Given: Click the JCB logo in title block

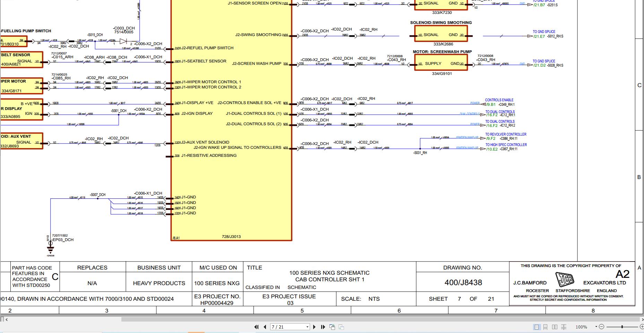Looking at the screenshot, I should tap(565, 279).
